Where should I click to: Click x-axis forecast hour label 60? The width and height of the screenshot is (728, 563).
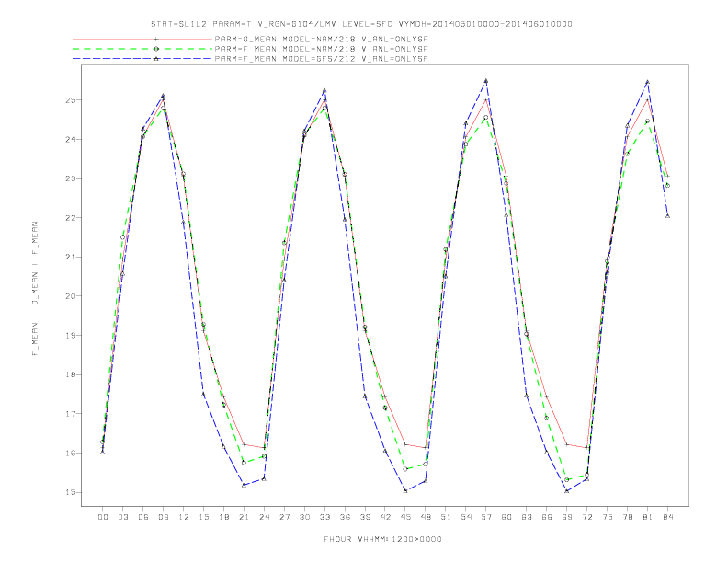coord(506,517)
